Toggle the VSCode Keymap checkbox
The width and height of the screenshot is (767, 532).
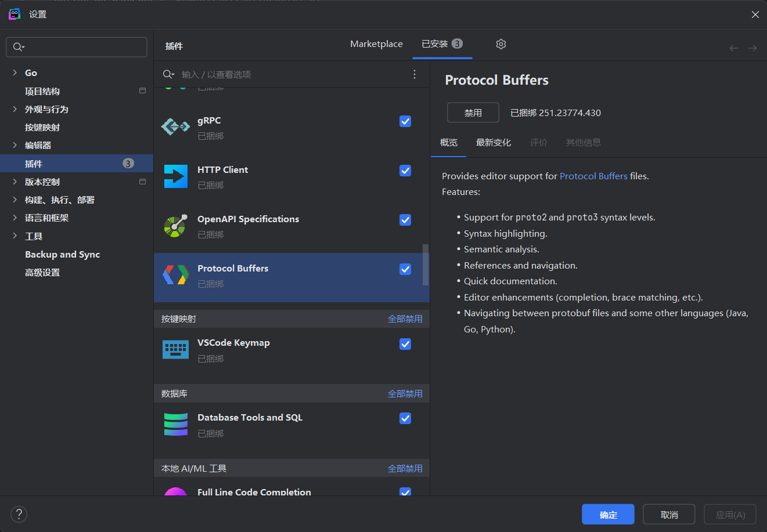[x=405, y=344]
